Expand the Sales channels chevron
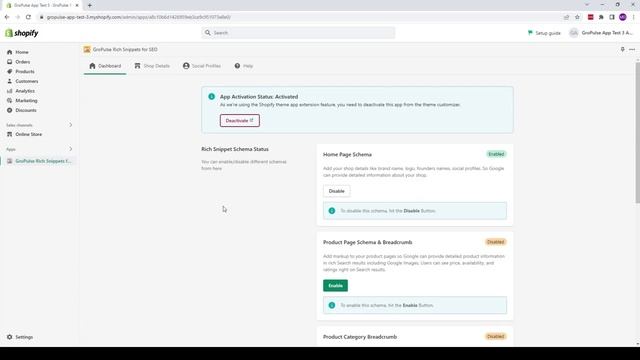640x360 pixels. [x=71, y=125]
